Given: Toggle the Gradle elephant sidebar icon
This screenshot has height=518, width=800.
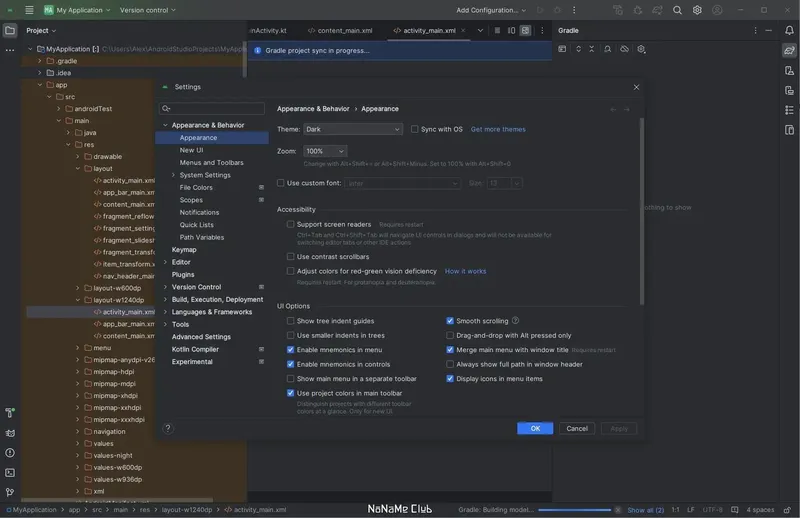Looking at the screenshot, I should click(x=789, y=50).
